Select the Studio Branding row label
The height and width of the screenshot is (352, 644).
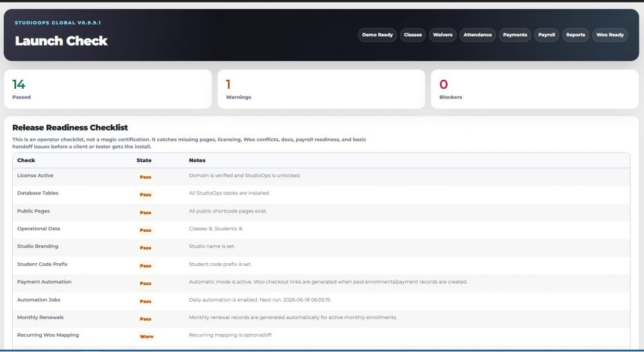(x=38, y=246)
